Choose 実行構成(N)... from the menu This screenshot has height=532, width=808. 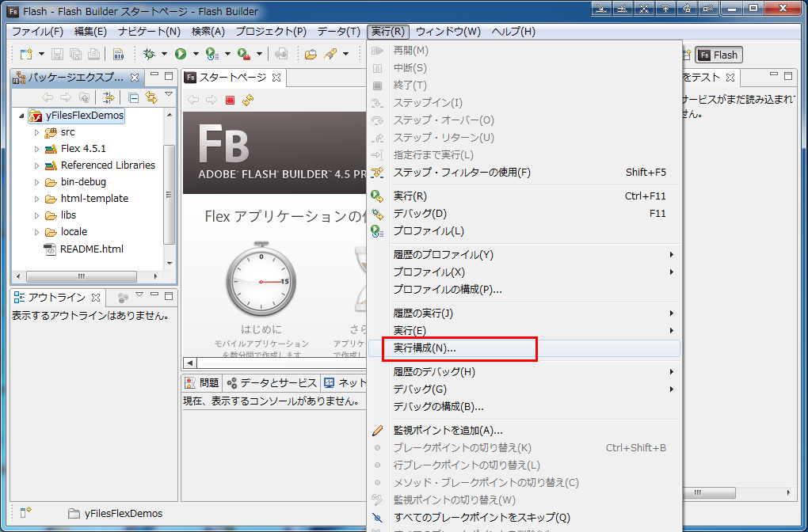524,348
